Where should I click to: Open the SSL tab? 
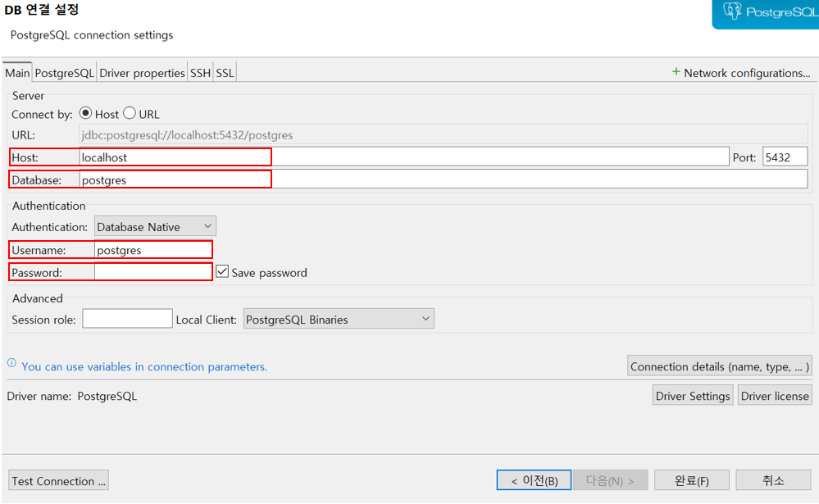[x=225, y=73]
